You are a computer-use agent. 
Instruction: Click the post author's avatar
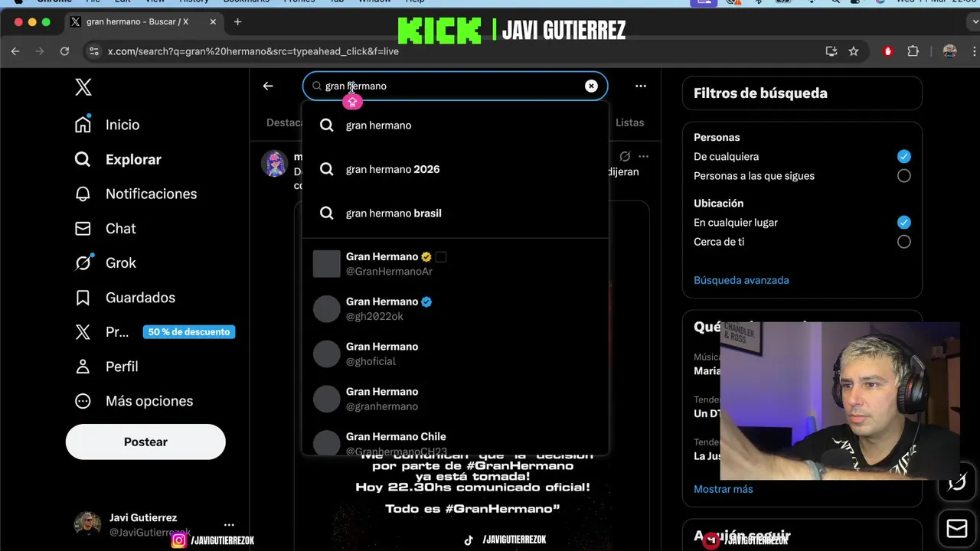click(274, 163)
